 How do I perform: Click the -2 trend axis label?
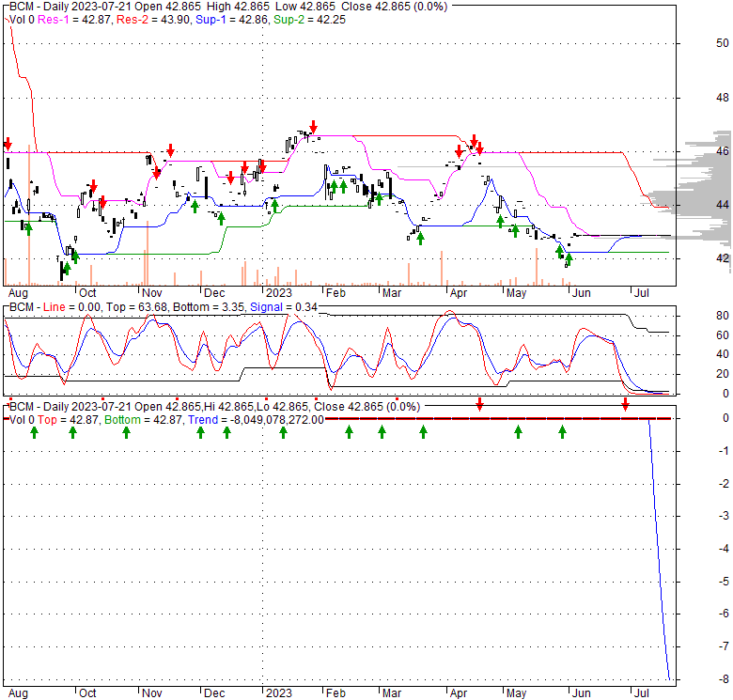[x=724, y=484]
